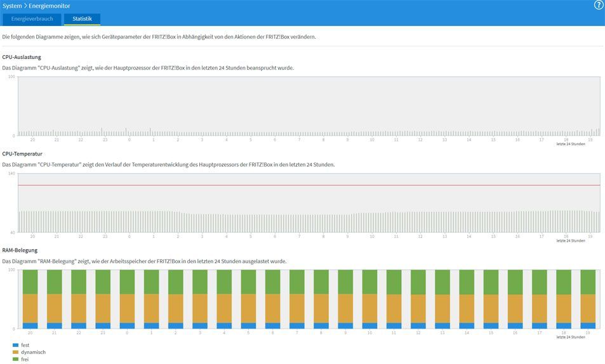Click the Energiemonitor breadcrumb text
Image resolution: width=605 pixels, height=364 pixels.
49,6
